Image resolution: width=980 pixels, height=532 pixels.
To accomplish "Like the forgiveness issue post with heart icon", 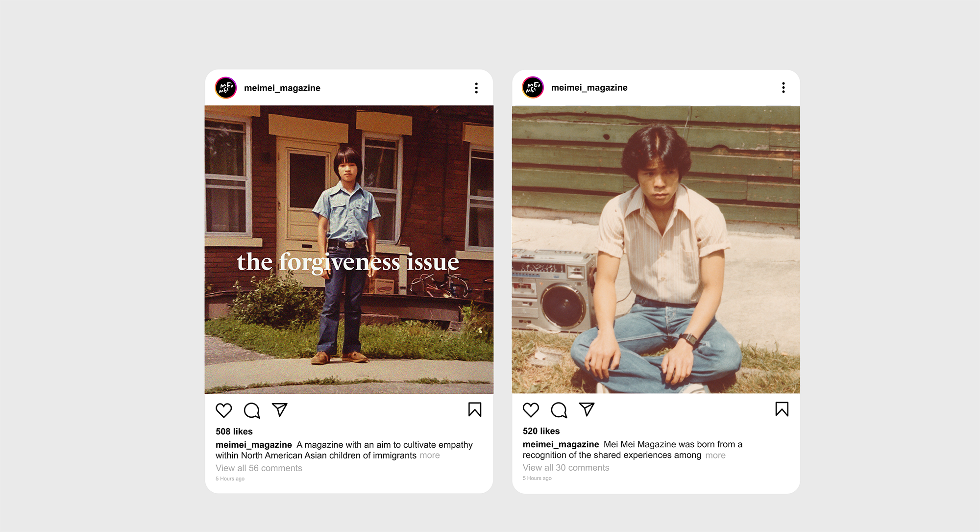I will pos(224,410).
